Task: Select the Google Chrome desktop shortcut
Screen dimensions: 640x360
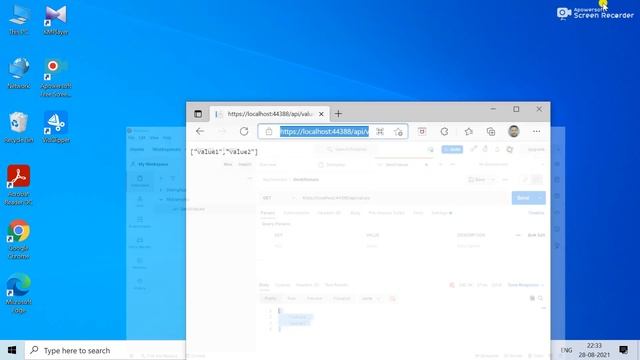Action: tap(19, 240)
